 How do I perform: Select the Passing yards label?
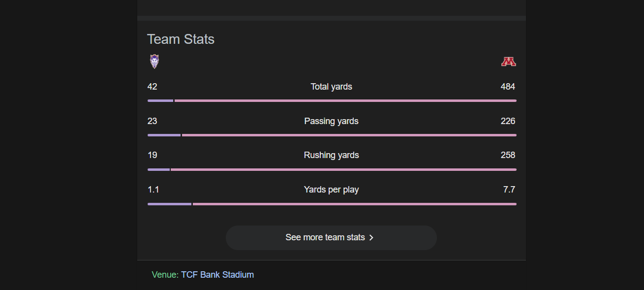[331, 121]
